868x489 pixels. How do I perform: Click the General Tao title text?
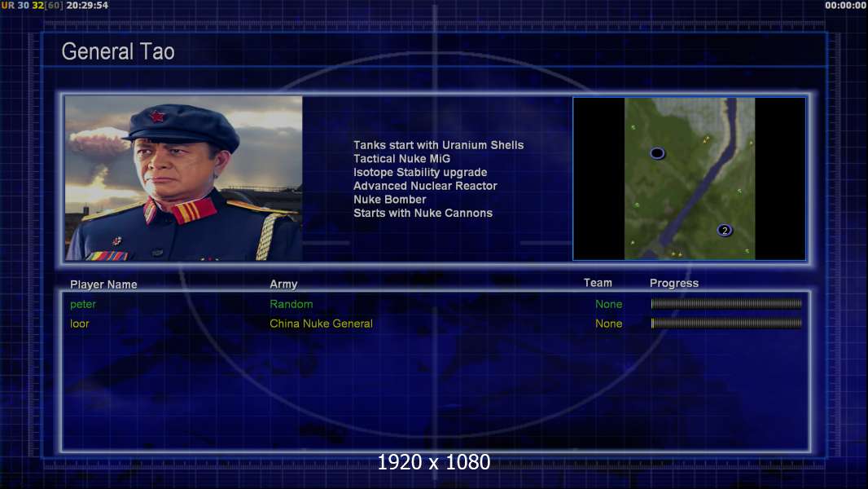[x=118, y=51]
